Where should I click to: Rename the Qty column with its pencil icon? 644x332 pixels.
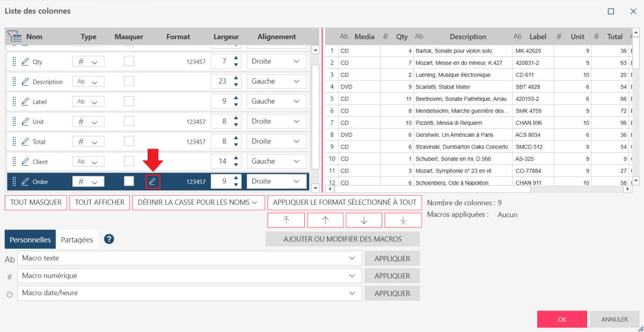tap(25, 62)
